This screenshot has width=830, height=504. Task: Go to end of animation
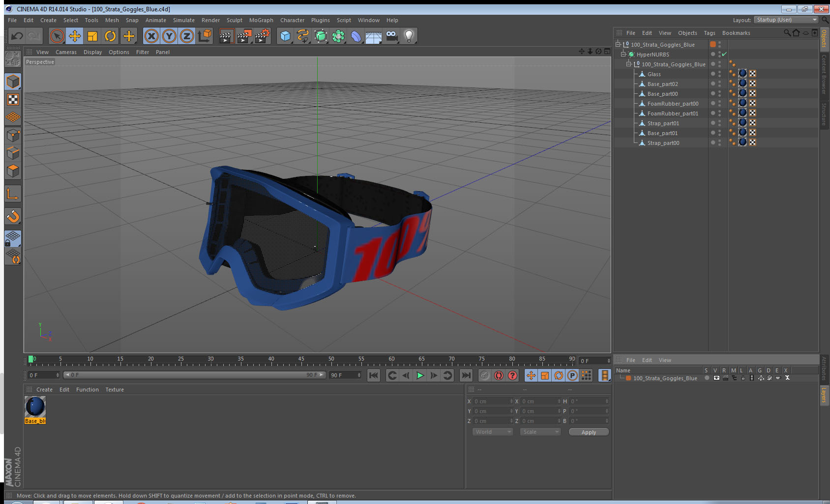click(x=466, y=375)
